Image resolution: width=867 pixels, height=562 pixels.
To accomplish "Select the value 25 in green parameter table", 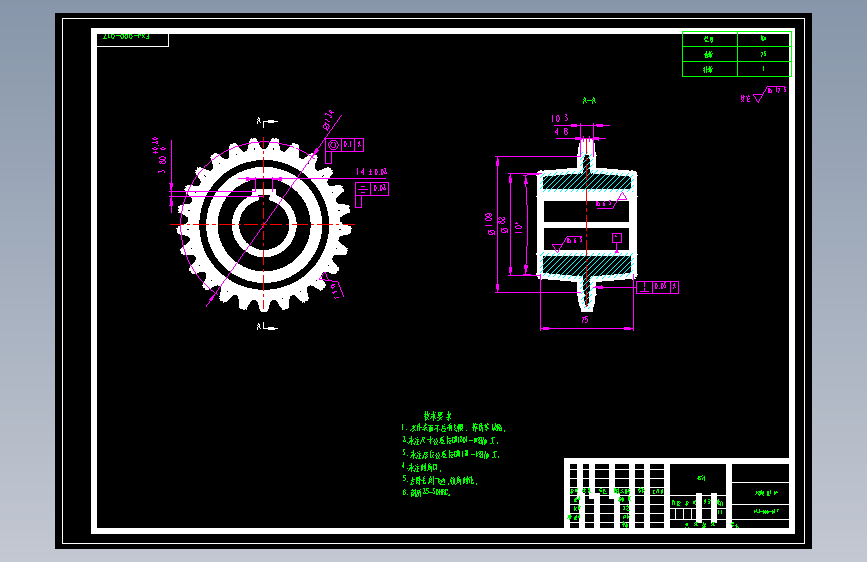I will (x=764, y=54).
